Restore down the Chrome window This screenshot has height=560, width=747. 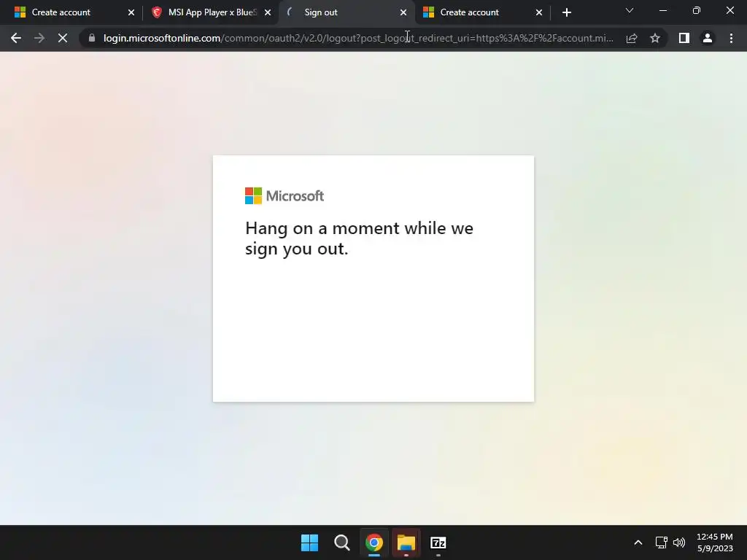pos(697,10)
